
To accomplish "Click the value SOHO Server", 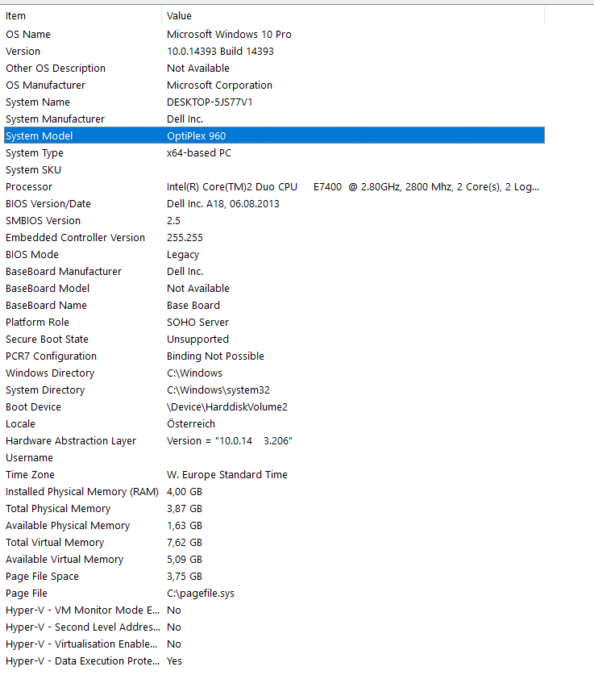I will [x=197, y=323].
